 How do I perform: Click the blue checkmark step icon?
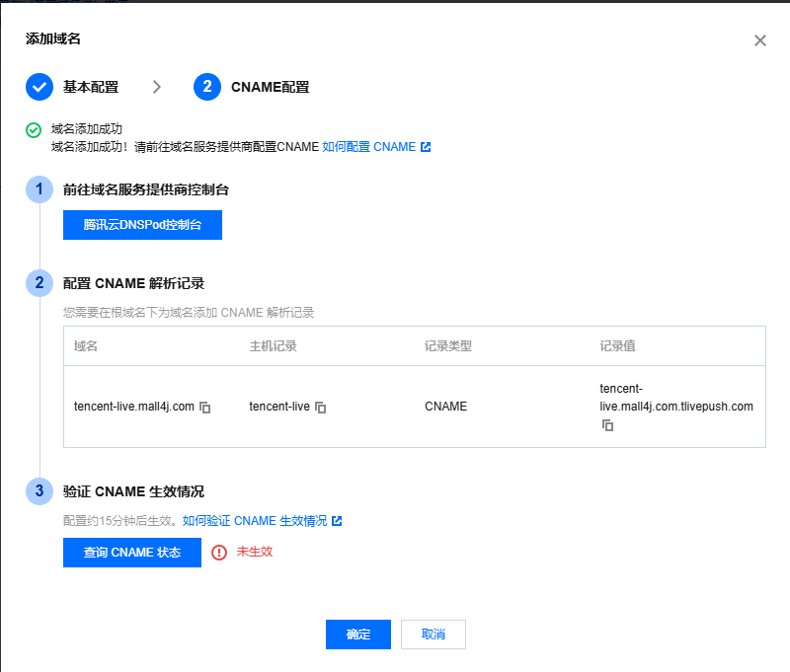tap(39, 87)
